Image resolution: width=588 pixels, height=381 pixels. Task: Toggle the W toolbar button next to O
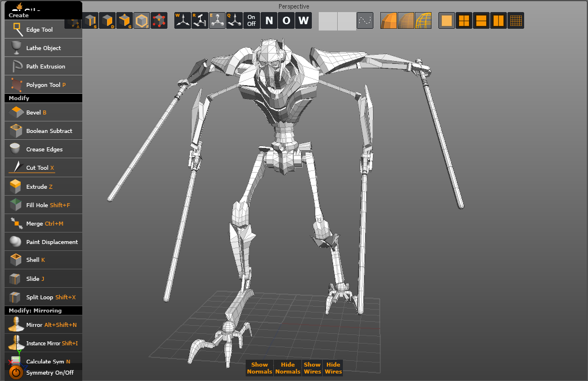[x=304, y=20]
